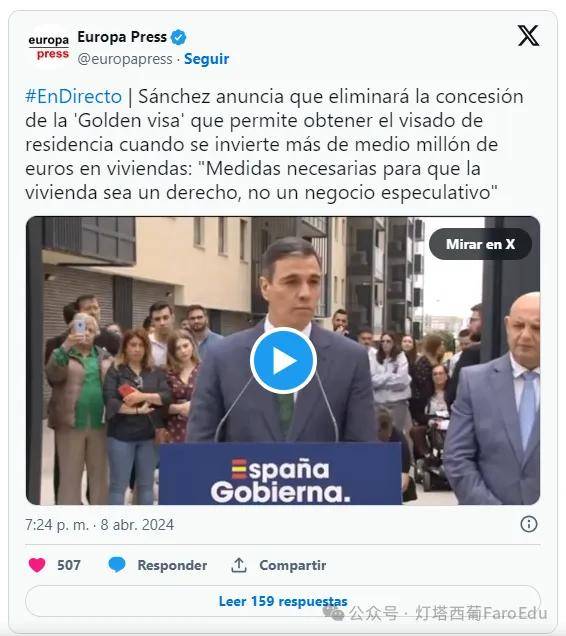Click the video thumbnail podium area
This screenshot has width=566, height=636.
click(x=280, y=474)
